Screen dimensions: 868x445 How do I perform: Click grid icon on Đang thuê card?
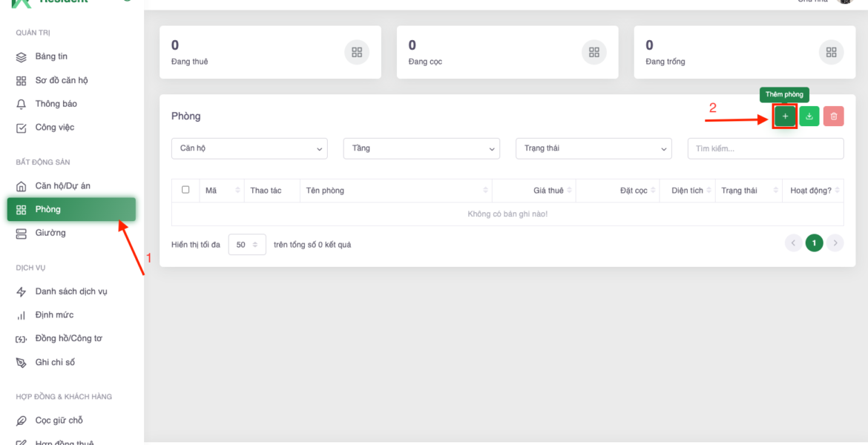[x=357, y=52]
